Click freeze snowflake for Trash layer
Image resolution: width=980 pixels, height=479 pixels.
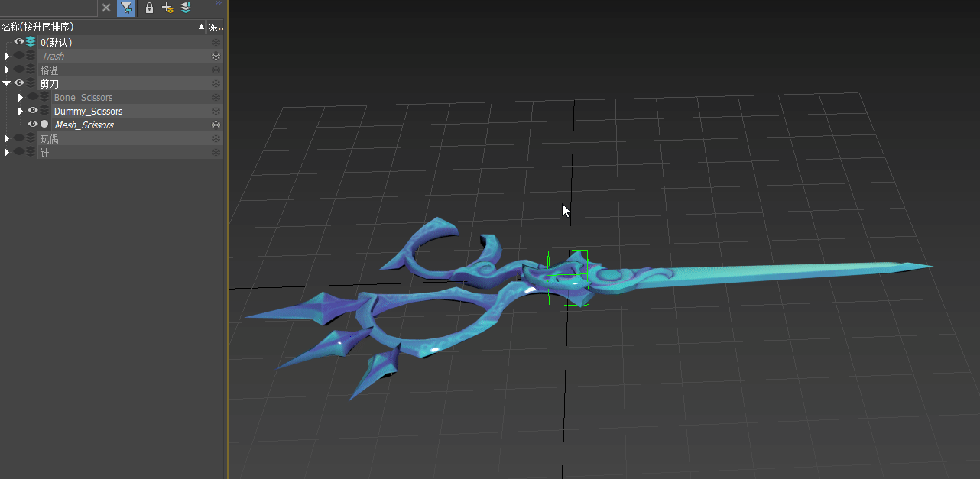(216, 57)
